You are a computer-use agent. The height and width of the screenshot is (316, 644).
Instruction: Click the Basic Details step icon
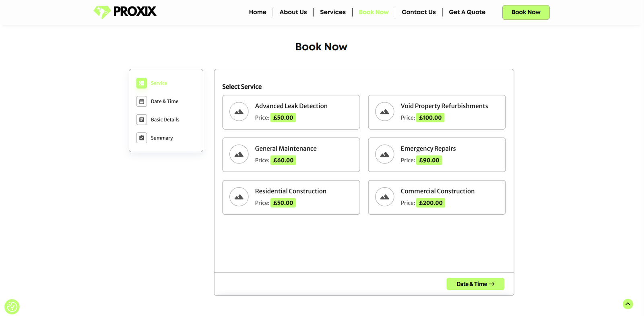click(x=142, y=120)
